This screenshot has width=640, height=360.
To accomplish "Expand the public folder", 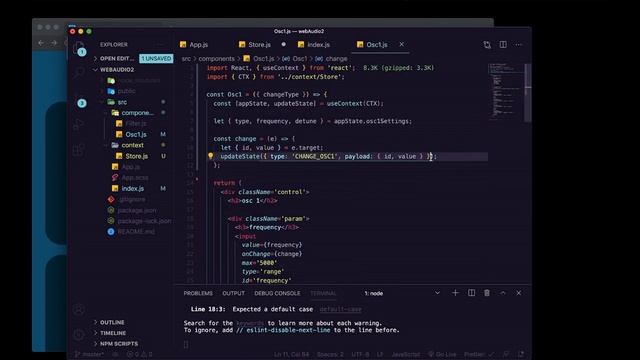I will click(127, 91).
